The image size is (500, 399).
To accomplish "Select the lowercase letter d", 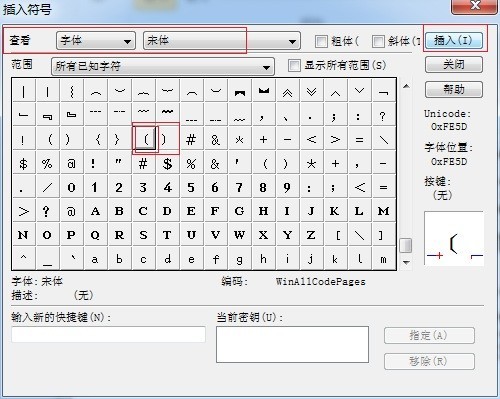I will 167,259.
